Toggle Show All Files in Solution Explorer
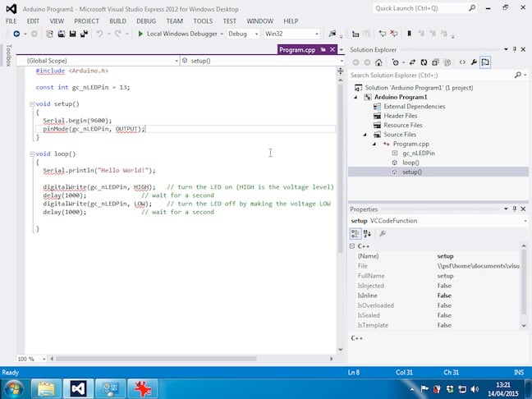Viewport: 532px width, 399px height. tap(447, 62)
